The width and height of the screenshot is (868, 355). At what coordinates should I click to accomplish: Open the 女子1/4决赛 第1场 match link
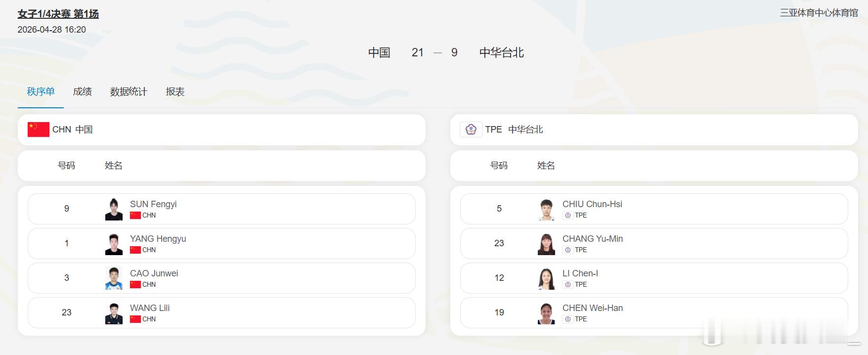[x=58, y=14]
